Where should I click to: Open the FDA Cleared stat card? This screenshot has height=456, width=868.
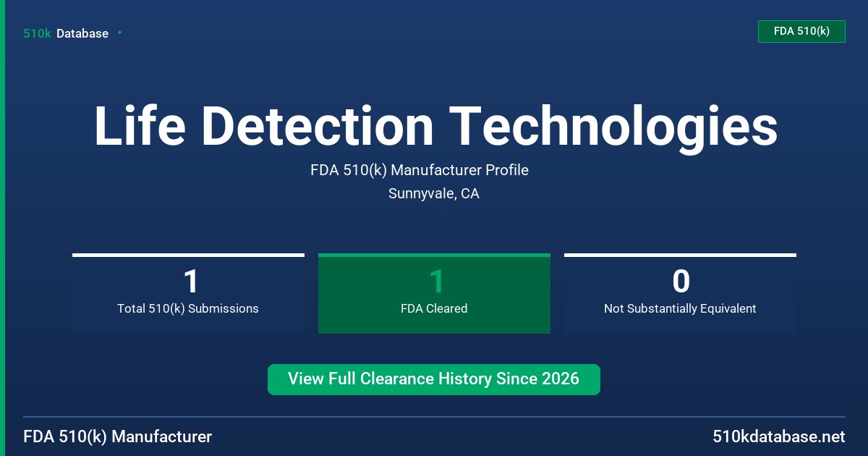pos(434,293)
